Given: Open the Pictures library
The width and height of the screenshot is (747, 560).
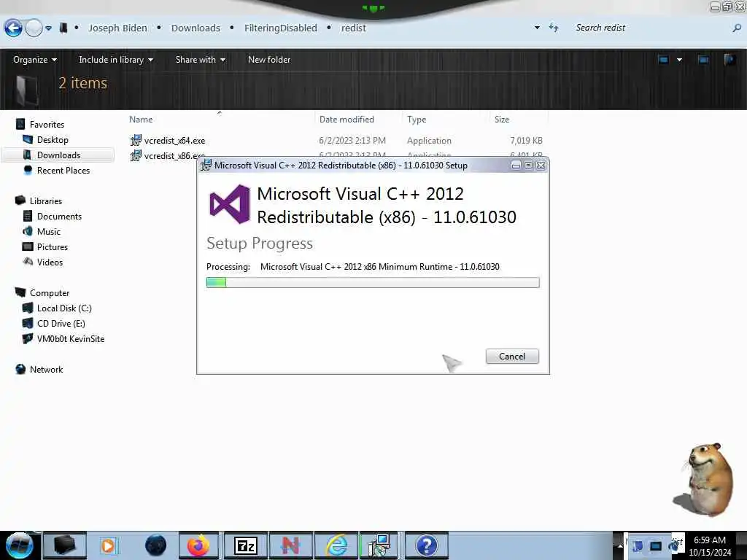Looking at the screenshot, I should 53,246.
